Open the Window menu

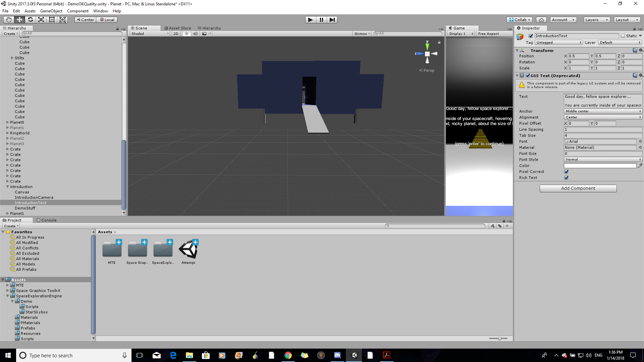(100, 11)
